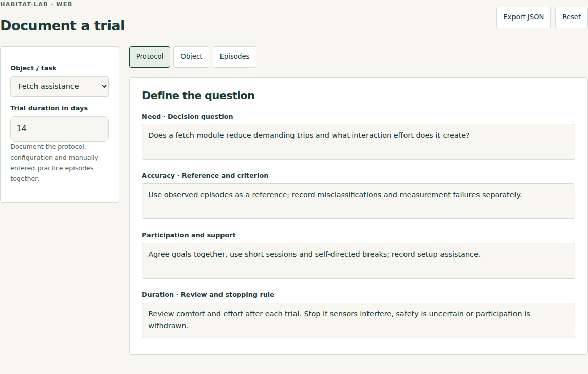
Task: Open the Episodes tab
Action: click(234, 57)
